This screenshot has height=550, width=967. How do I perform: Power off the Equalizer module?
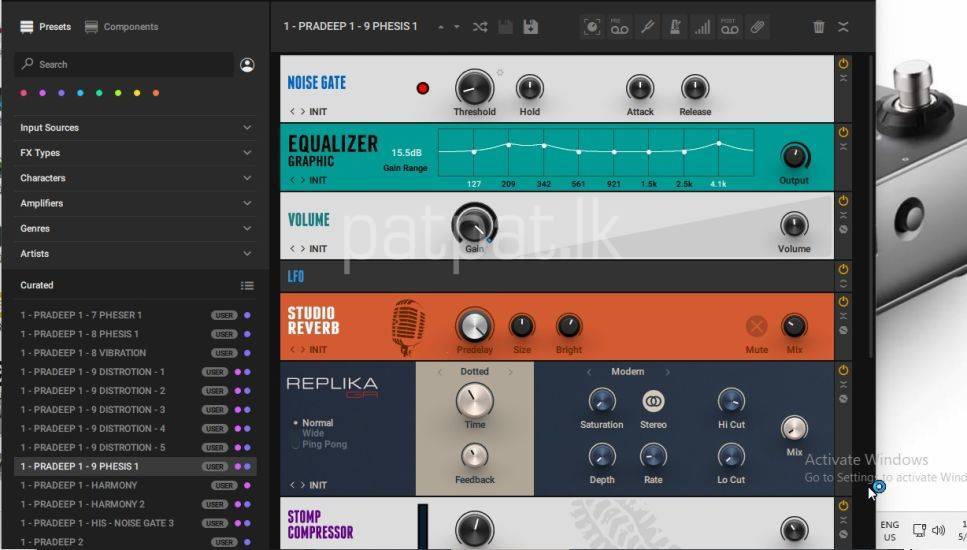coord(843,132)
